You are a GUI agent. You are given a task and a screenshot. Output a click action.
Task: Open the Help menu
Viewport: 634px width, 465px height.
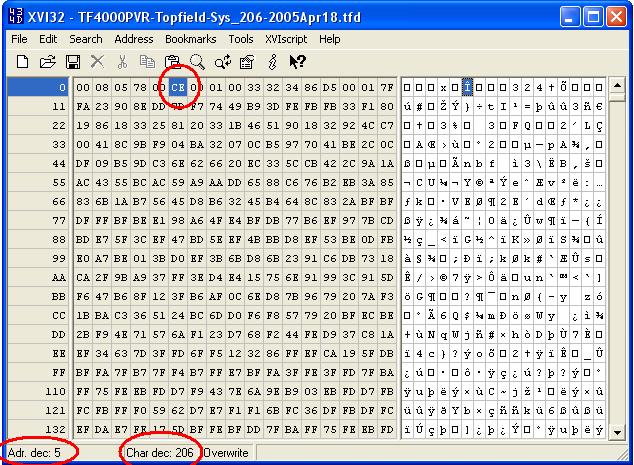coord(330,39)
